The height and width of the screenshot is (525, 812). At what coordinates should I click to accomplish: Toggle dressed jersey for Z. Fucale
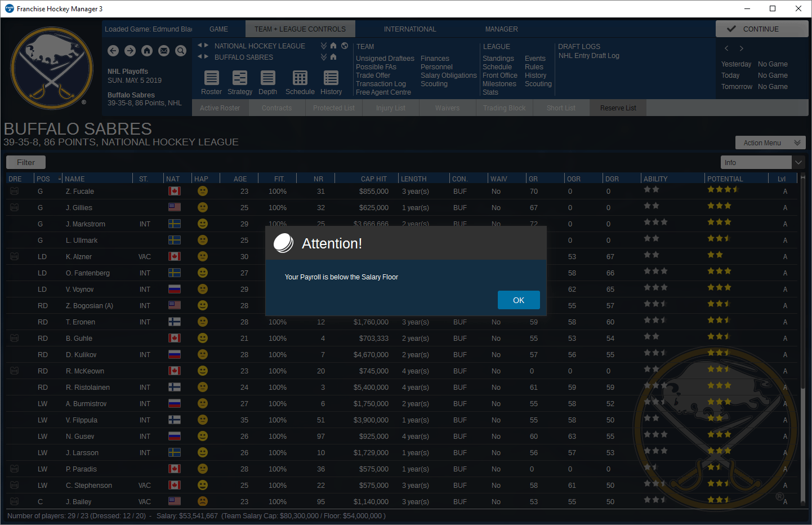15,192
